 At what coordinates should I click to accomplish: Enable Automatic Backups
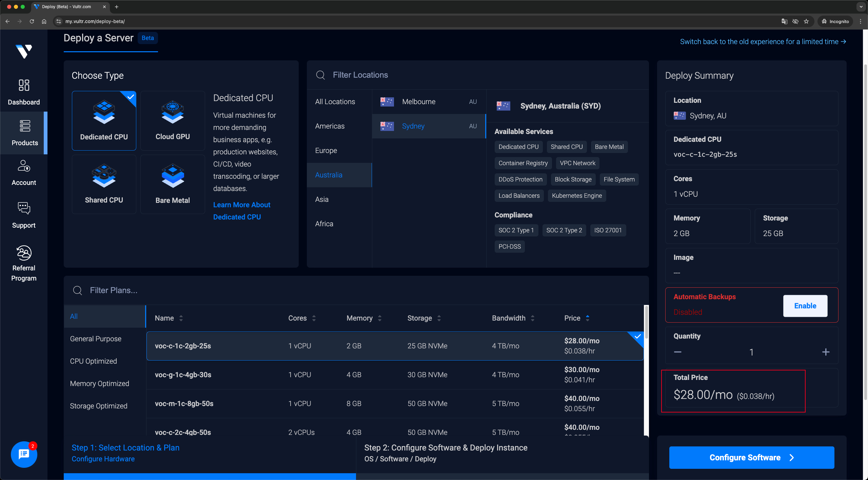tap(805, 306)
